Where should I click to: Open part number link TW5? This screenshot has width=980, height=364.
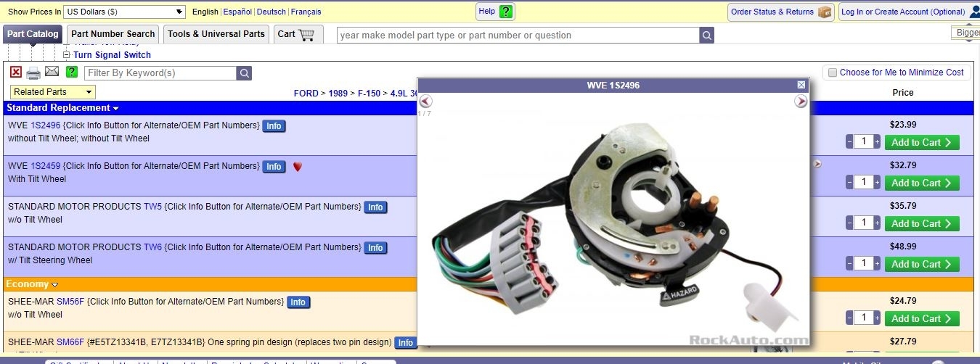(x=153, y=207)
